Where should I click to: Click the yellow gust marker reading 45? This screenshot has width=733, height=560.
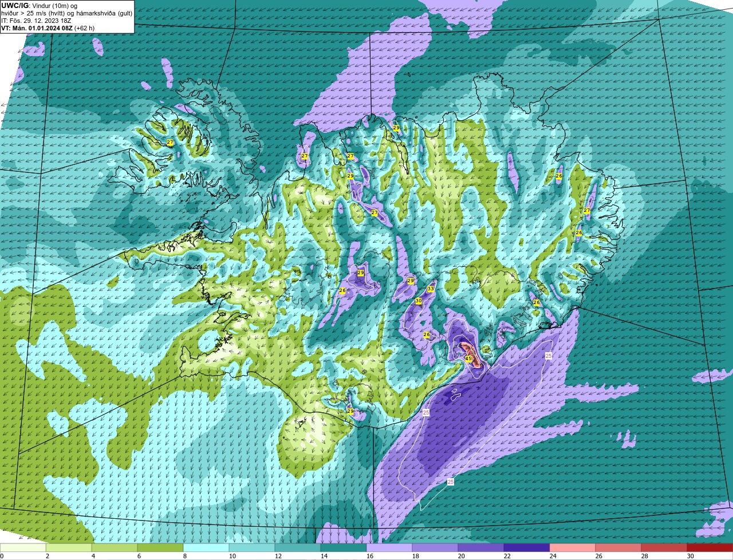coord(468,359)
